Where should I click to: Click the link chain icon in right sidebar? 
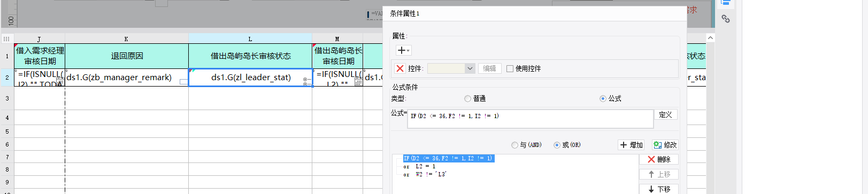coord(725,19)
